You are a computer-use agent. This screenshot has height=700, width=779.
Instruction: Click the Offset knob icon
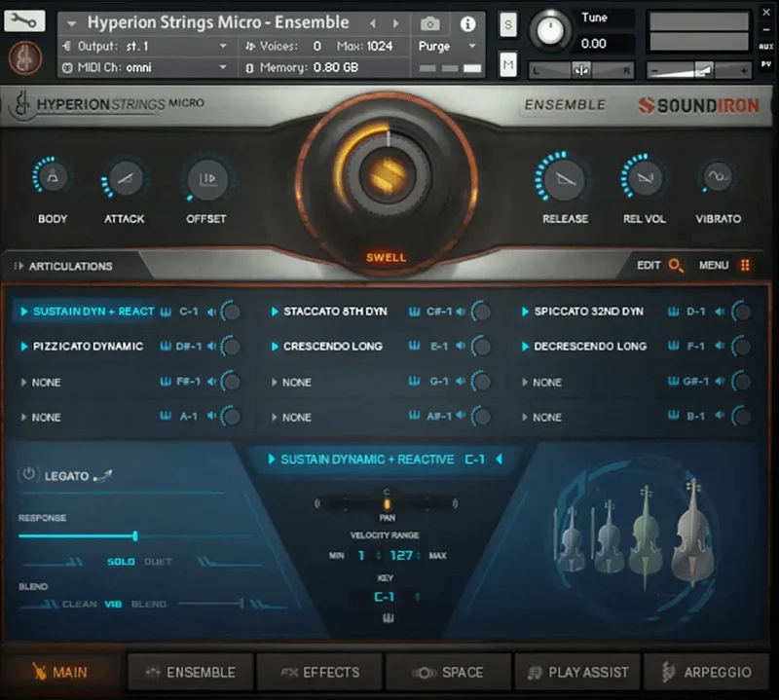coord(207,179)
